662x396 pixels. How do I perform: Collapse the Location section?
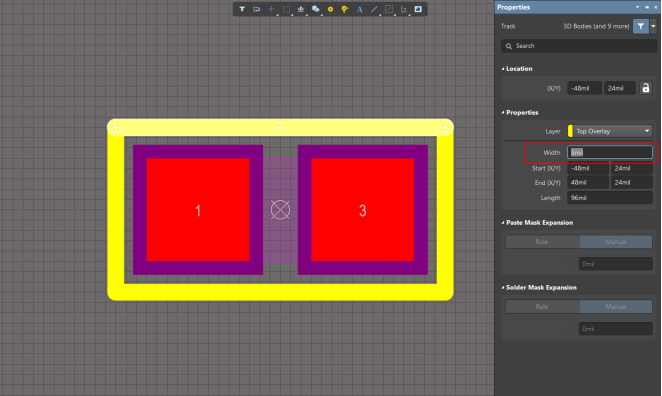pyautogui.click(x=503, y=69)
